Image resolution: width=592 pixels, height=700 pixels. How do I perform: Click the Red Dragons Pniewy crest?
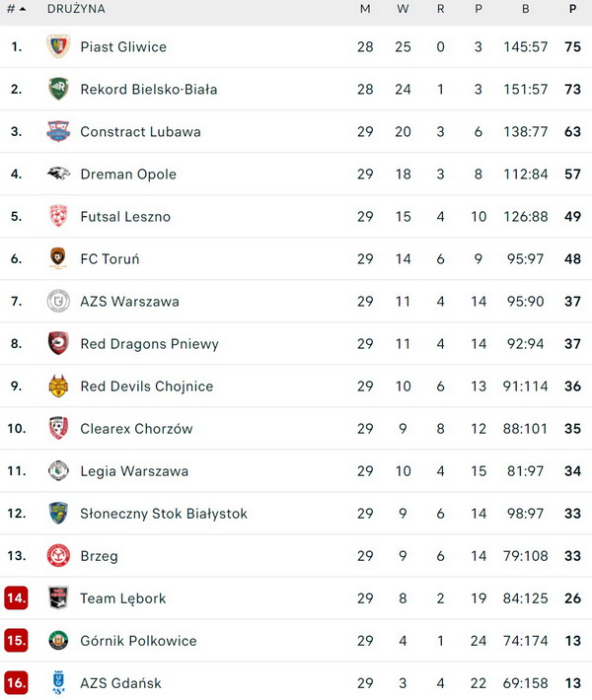tap(58, 343)
